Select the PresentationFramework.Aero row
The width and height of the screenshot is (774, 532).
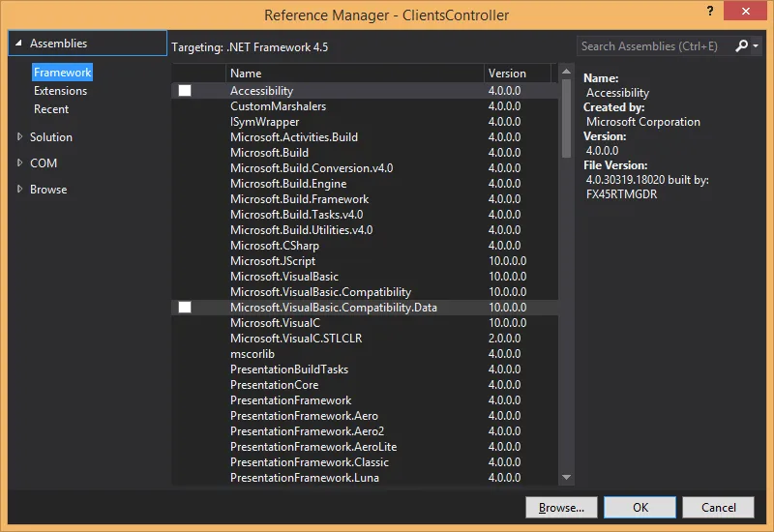pos(365,416)
